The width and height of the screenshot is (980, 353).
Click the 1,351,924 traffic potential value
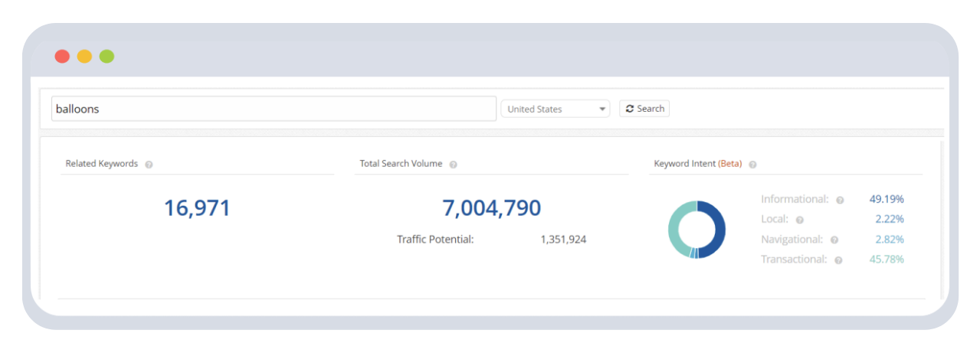pos(563,239)
